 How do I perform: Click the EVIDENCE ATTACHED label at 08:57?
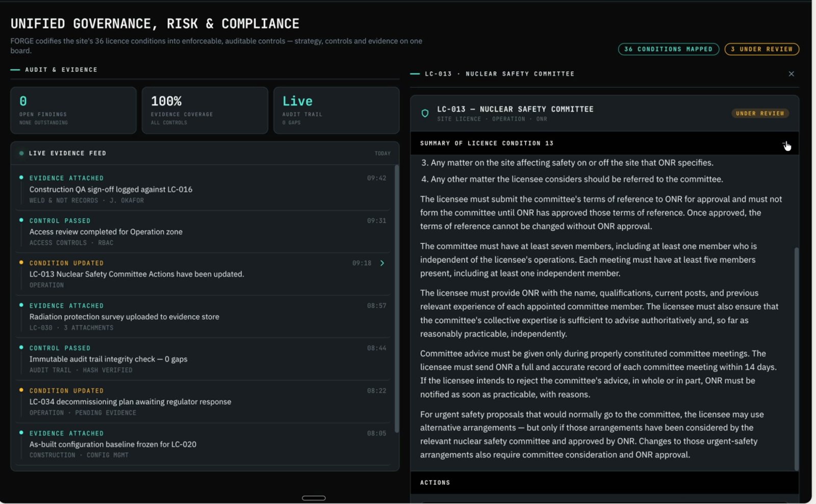click(66, 306)
